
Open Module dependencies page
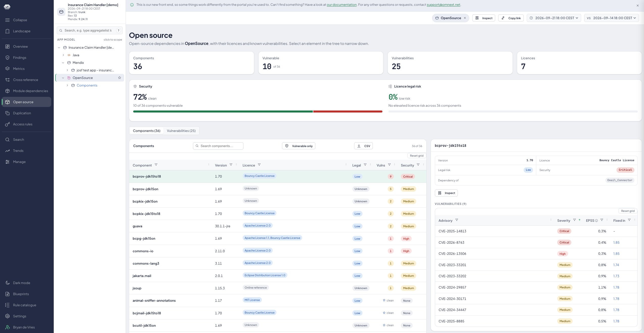26,91
